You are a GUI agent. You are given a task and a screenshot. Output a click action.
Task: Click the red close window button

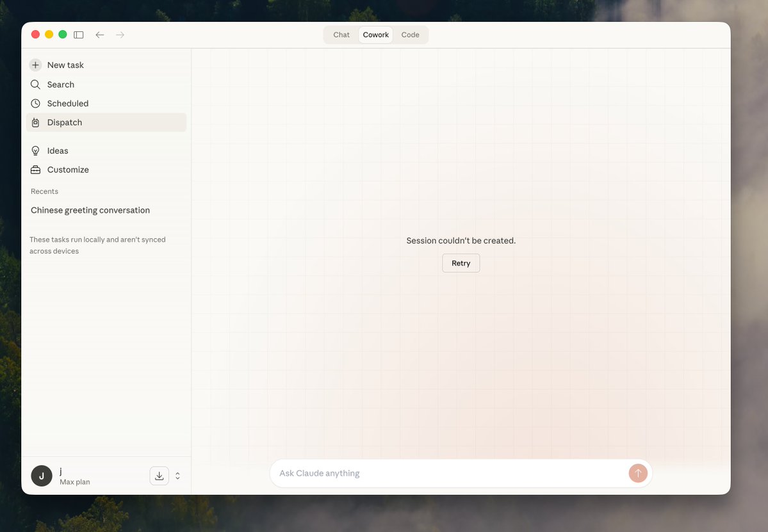pos(35,35)
